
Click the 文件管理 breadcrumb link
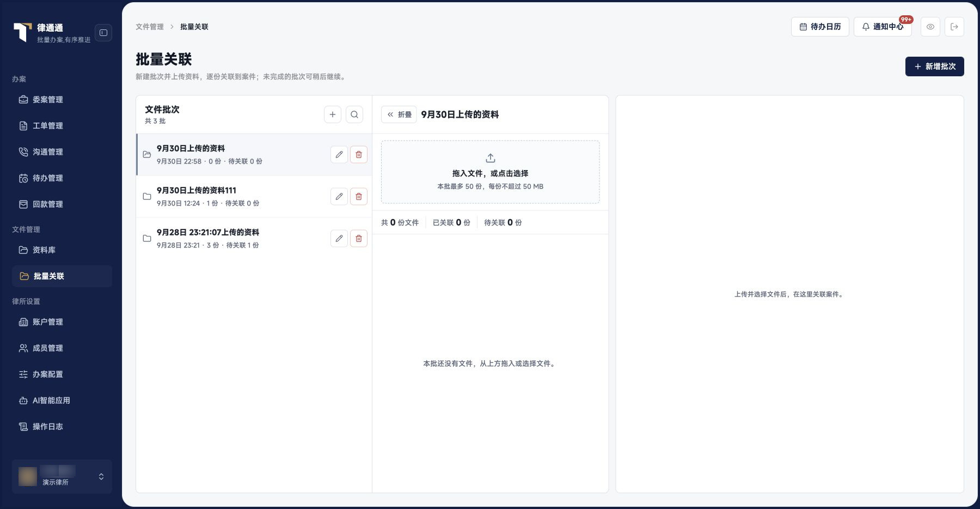pos(150,27)
